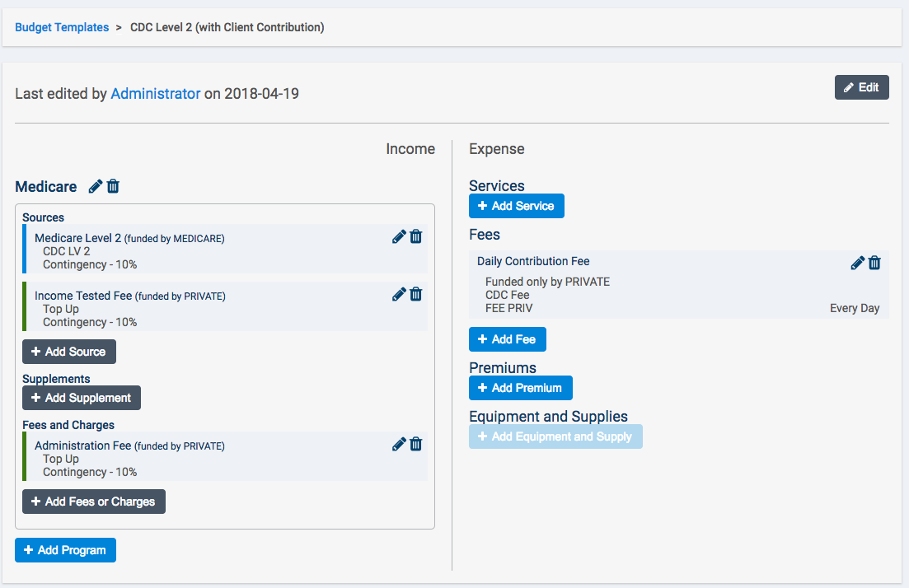This screenshot has width=909, height=588.
Task: Click the Add Source button
Action: tap(69, 352)
